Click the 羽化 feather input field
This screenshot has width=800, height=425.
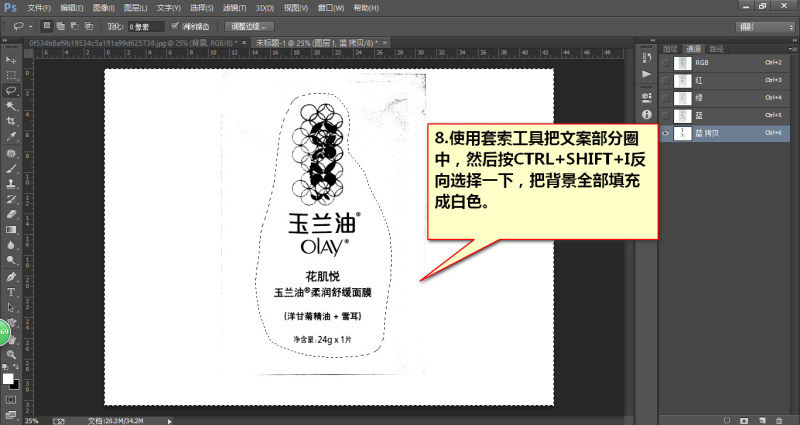coord(146,27)
